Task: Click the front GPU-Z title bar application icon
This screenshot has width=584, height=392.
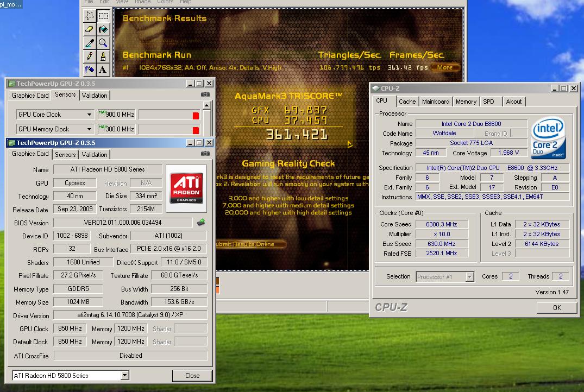Action: pos(11,143)
